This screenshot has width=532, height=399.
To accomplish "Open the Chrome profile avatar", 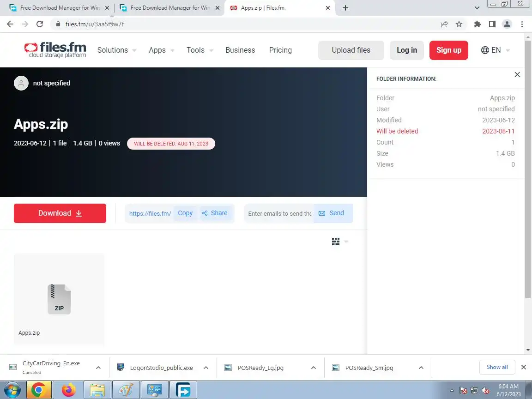I will coord(507,24).
